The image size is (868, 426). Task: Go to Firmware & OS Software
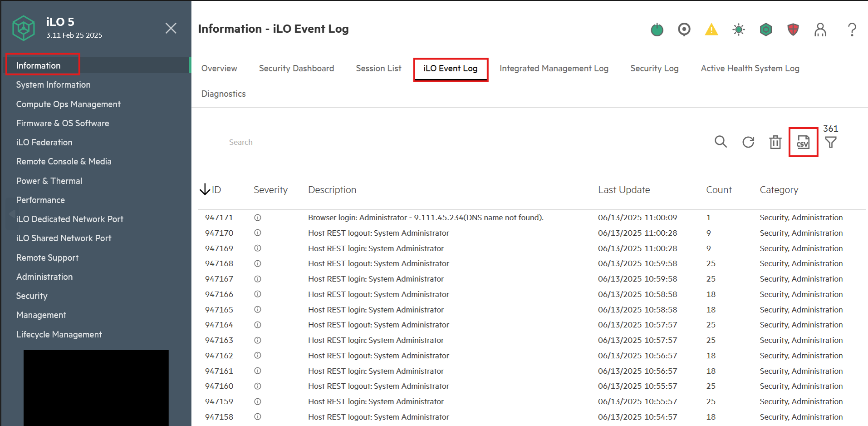click(63, 124)
